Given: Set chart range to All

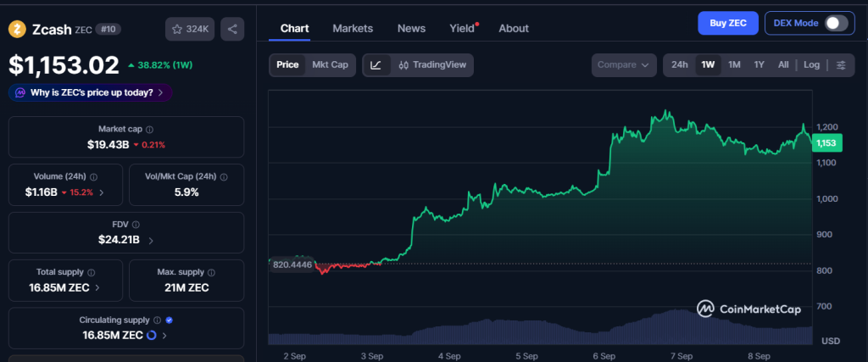Looking at the screenshot, I should pos(782,65).
